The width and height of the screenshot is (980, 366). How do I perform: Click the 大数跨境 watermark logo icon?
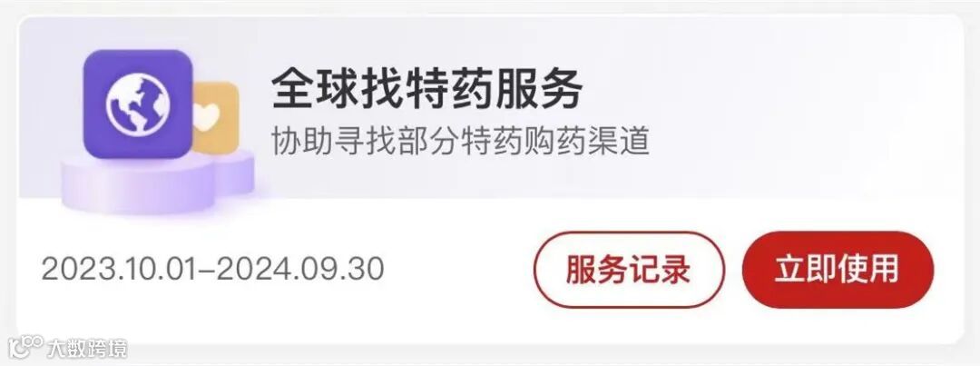pos(25,347)
